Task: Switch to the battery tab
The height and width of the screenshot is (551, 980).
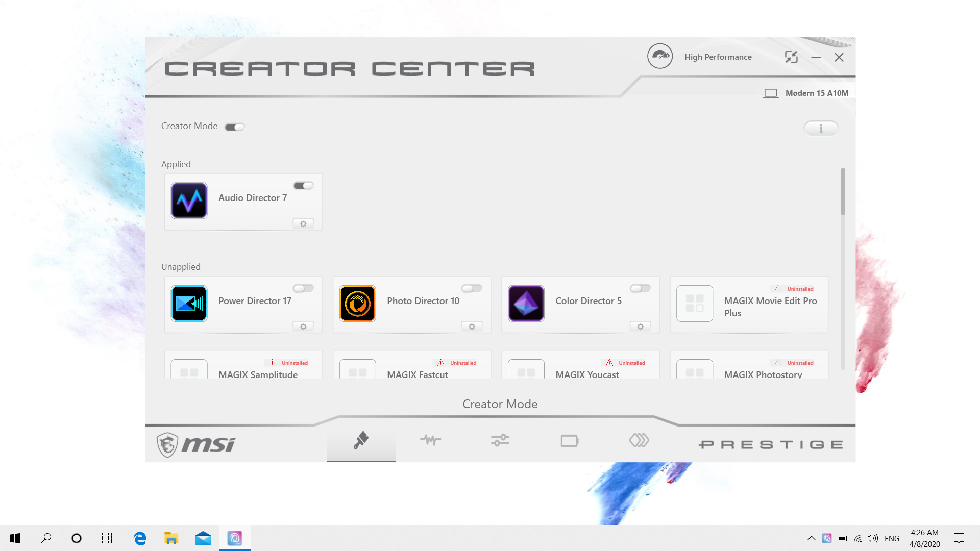Action: [570, 440]
